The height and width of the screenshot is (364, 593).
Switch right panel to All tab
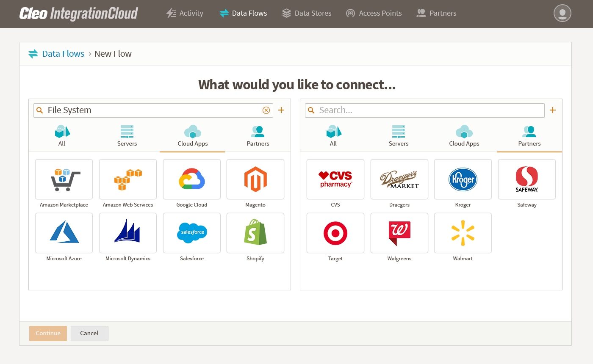(x=333, y=136)
